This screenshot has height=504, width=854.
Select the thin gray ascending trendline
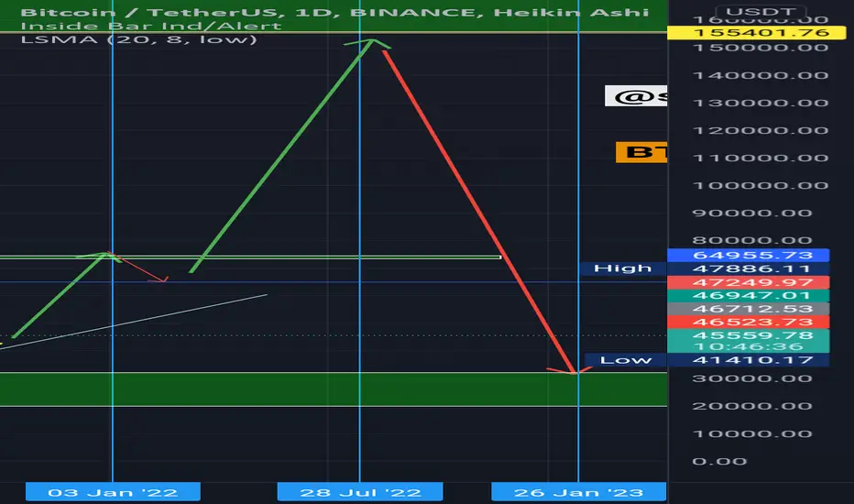(x=134, y=322)
